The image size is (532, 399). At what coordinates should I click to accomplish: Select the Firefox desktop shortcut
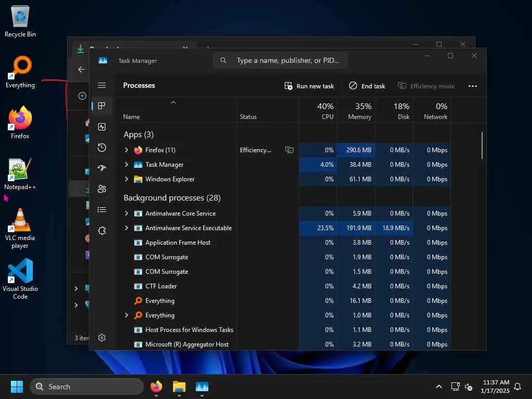[20, 123]
